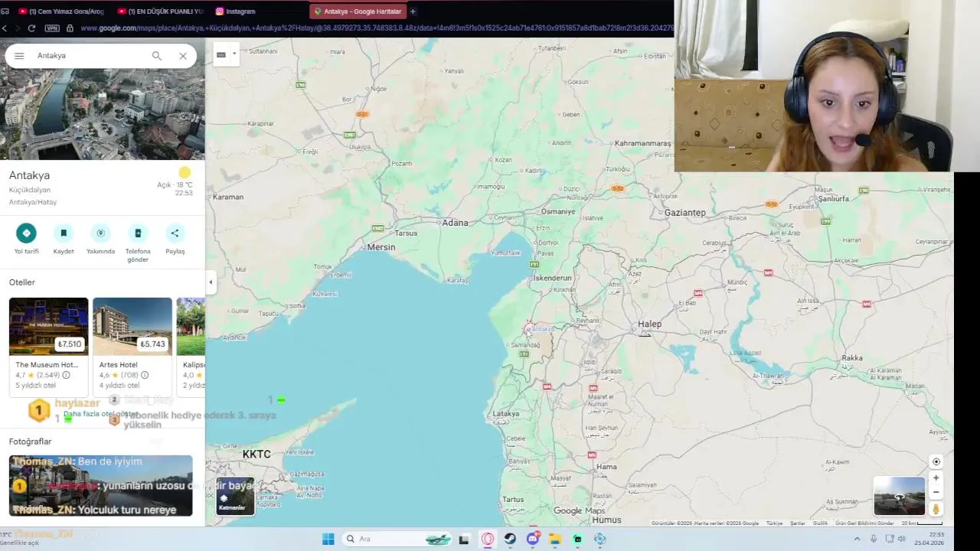Get directions with Yol tarifi button
This screenshot has width=980, height=551.
[26, 233]
